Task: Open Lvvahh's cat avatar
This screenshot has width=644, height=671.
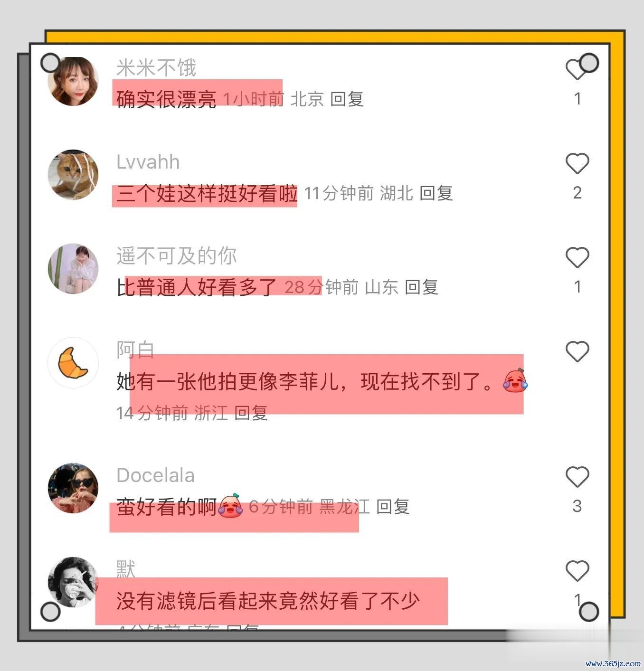Action: [x=73, y=175]
